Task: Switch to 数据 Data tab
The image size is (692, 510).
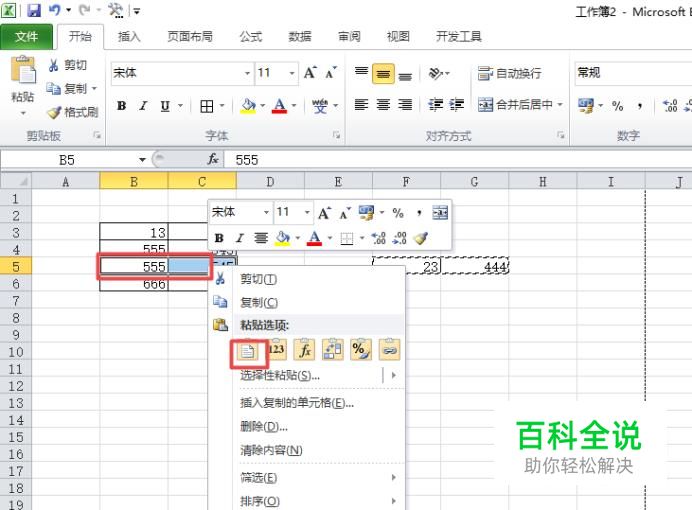Action: 300,37
